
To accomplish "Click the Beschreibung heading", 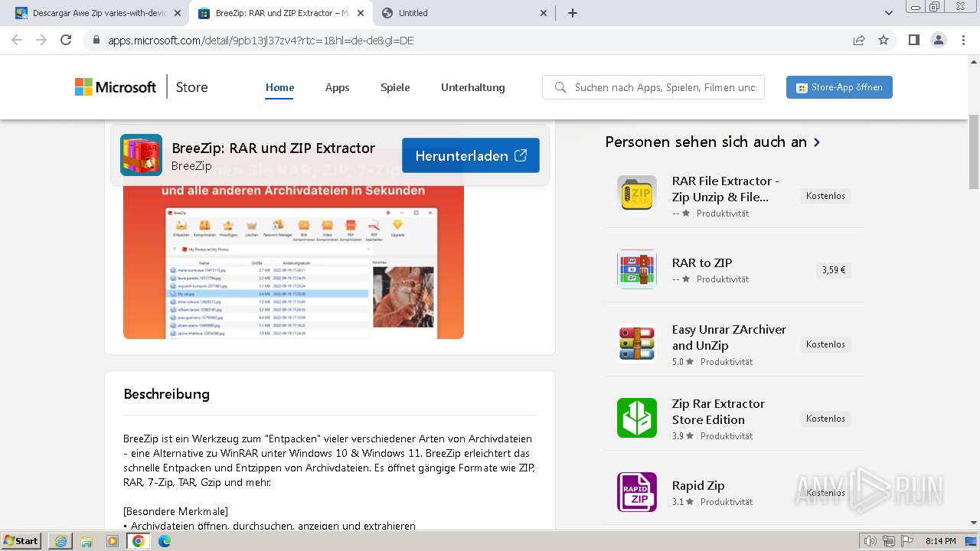I will [166, 394].
